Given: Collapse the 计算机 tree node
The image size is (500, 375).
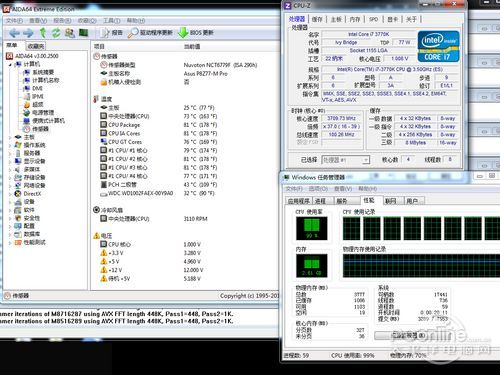Looking at the screenshot, I should [10, 64].
